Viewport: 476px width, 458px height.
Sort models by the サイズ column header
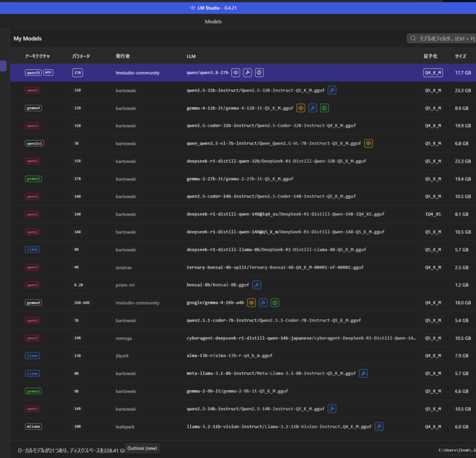tap(461, 56)
